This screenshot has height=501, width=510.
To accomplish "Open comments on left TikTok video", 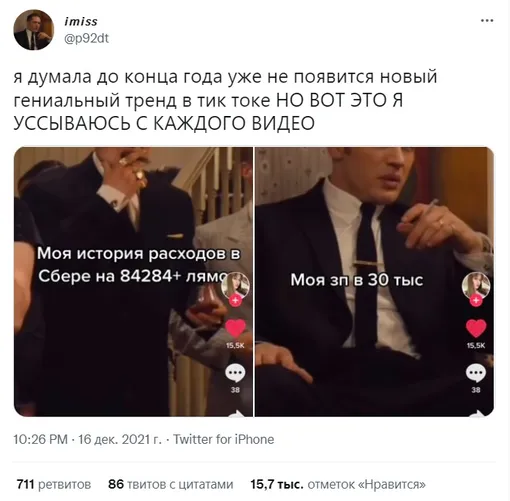I will coord(235,373).
